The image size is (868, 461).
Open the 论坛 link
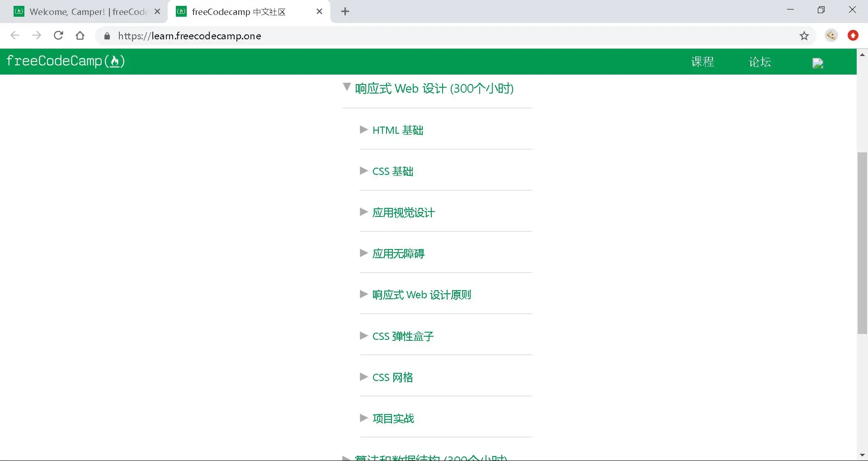point(759,62)
